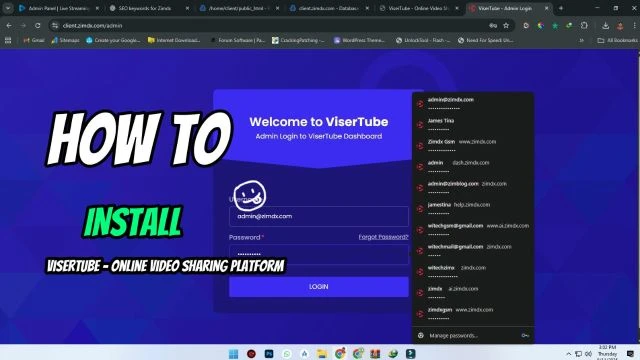
Task: Choose saved password witechmail@gmail.com
Action: pos(473,251)
